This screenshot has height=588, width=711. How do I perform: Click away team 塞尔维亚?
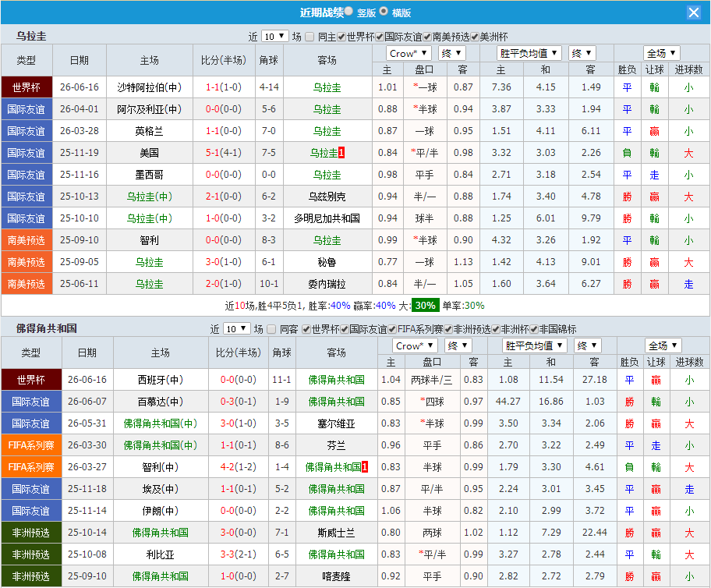(337, 423)
